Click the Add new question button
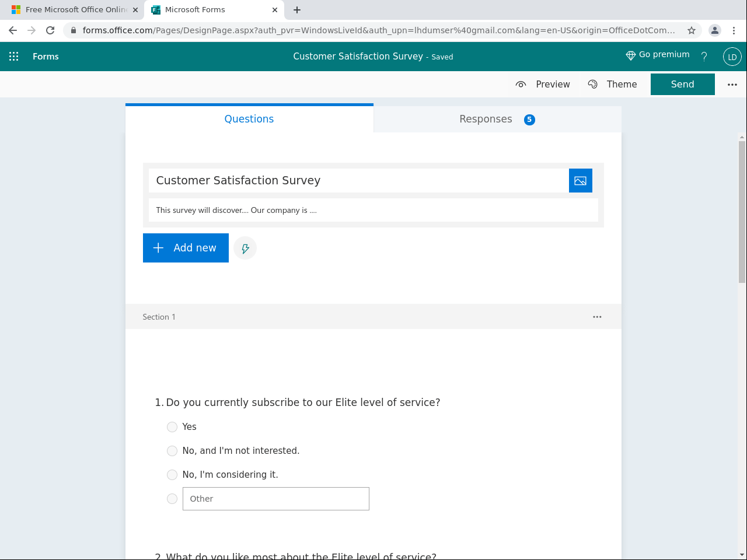747x560 pixels. (x=186, y=247)
